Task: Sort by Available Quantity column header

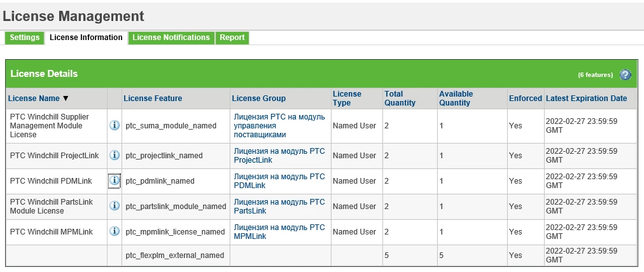Action: (456, 99)
